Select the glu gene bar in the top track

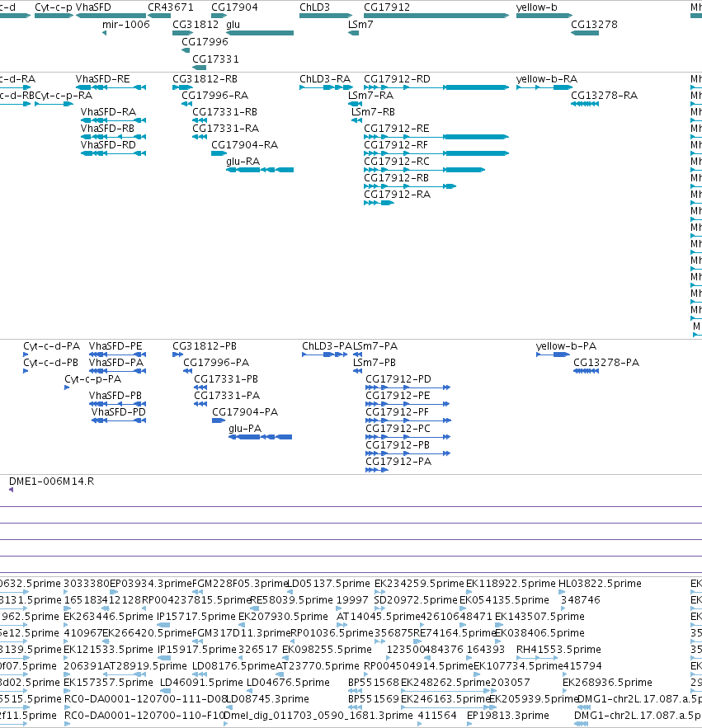point(260,33)
